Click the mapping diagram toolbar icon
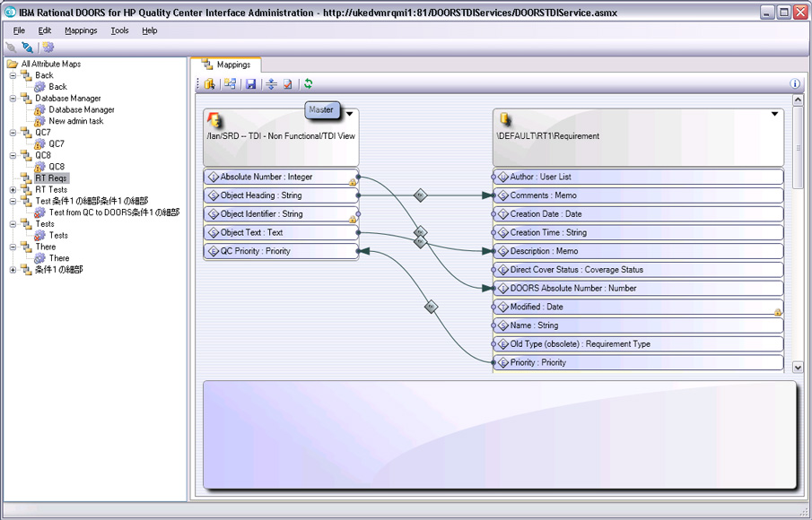Screen dimensions: 812x520 click(230, 83)
